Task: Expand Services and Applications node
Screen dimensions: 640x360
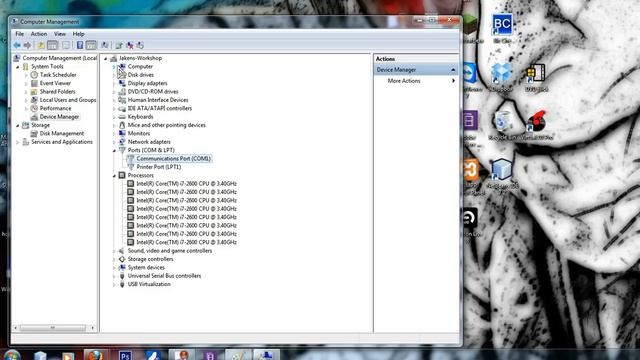Action: (x=18, y=142)
